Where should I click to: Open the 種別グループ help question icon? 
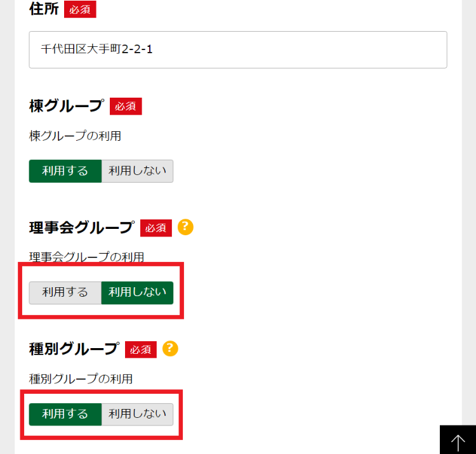click(170, 348)
